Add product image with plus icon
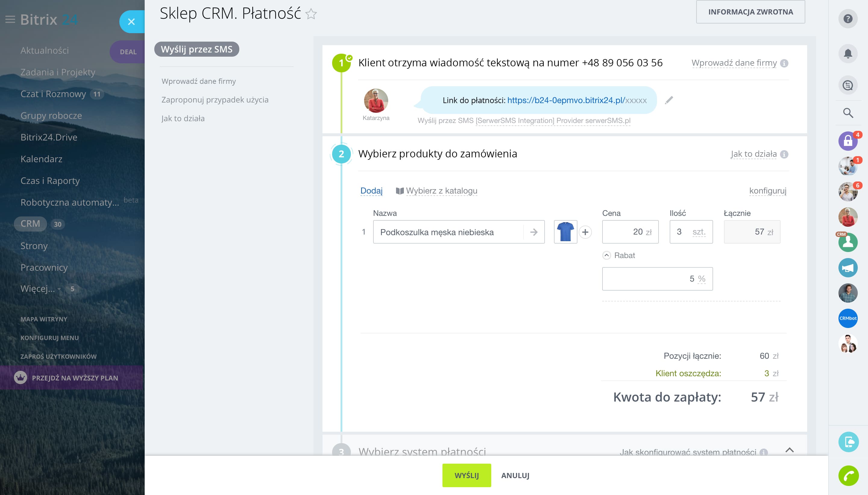The image size is (868, 495). (x=585, y=232)
